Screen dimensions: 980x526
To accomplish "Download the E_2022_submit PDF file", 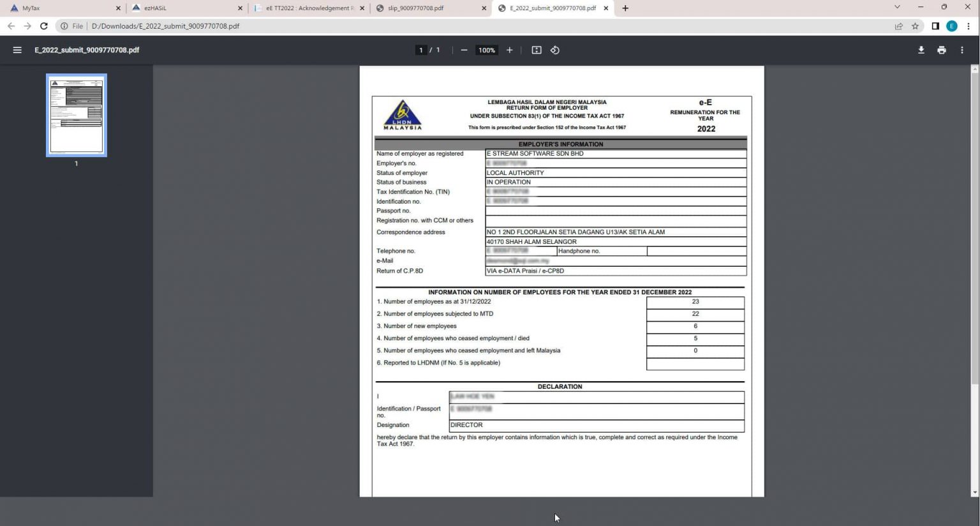I will click(x=921, y=50).
